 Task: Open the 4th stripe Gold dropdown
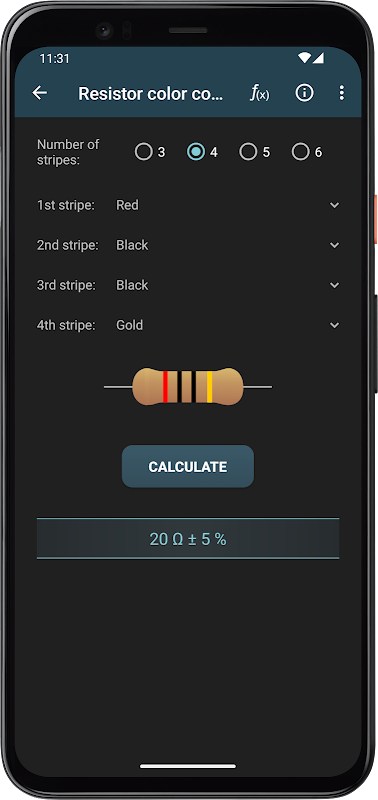pos(228,325)
